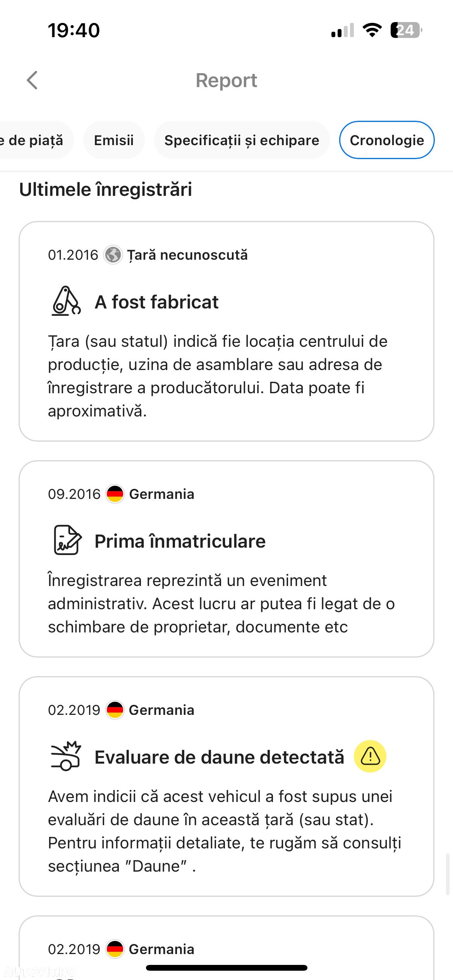Select the Cronologie tab
Viewport: 453px width, 980px height.
(387, 140)
